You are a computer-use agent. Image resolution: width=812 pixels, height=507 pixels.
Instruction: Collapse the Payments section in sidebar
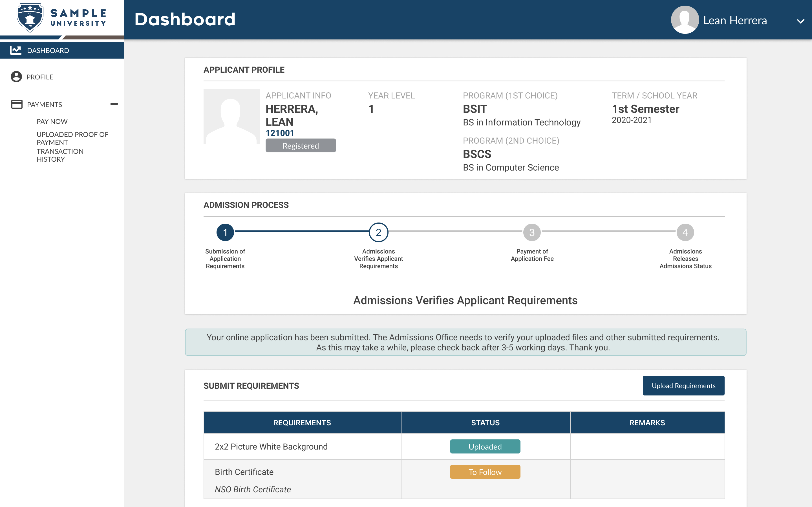click(115, 104)
